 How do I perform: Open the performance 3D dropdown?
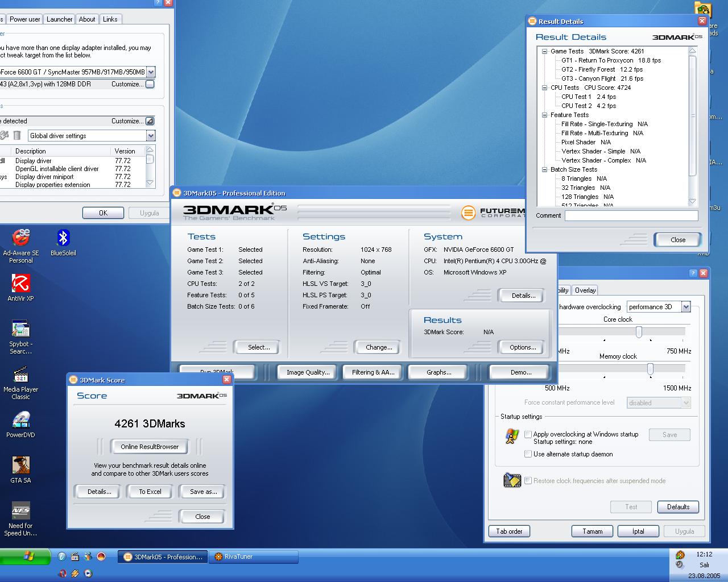686,307
